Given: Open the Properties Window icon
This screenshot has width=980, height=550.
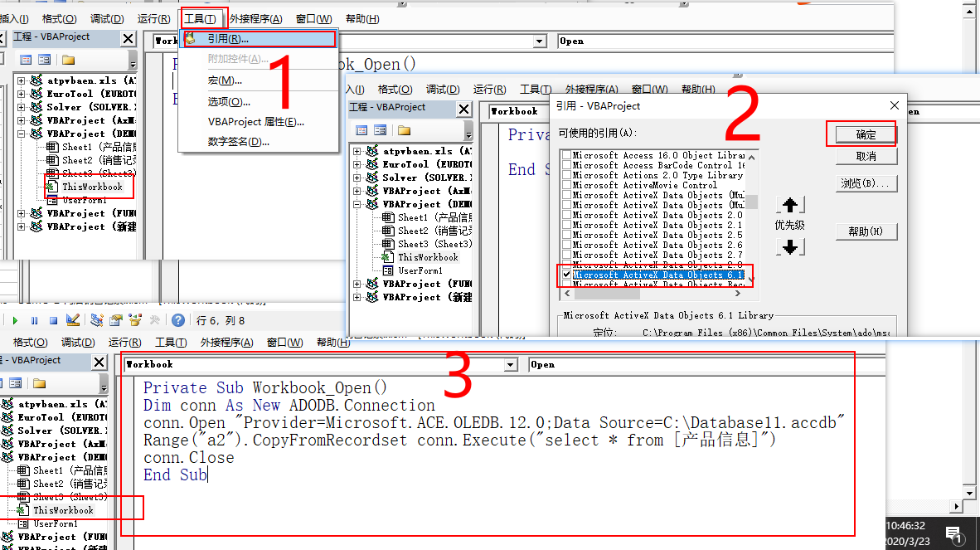Looking at the screenshot, I should [x=114, y=321].
